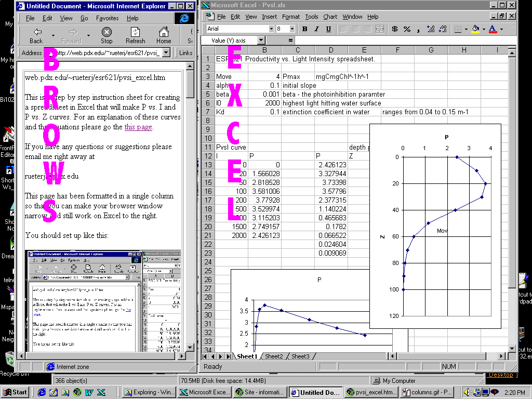This screenshot has width=532, height=399.
Task: Open the Insert menu in Excel
Action: (270, 17)
